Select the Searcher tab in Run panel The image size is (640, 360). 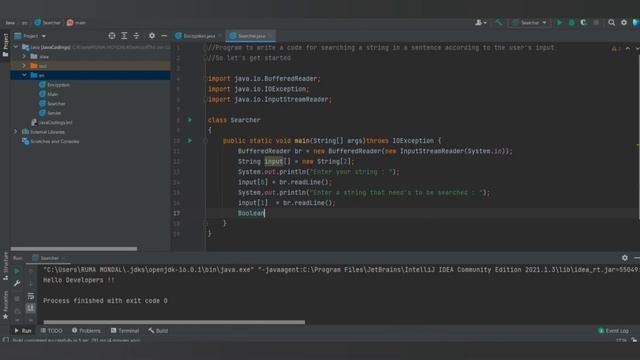(x=49, y=258)
